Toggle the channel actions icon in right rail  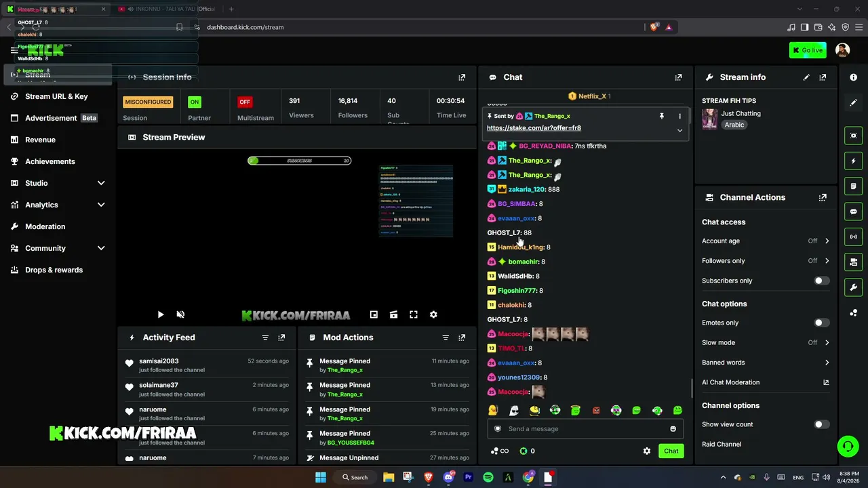[x=853, y=262]
